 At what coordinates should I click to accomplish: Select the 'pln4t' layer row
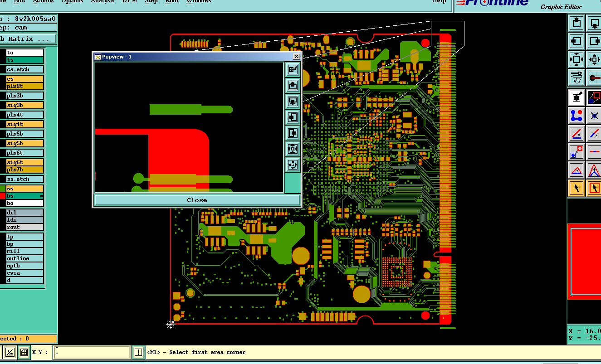point(24,115)
